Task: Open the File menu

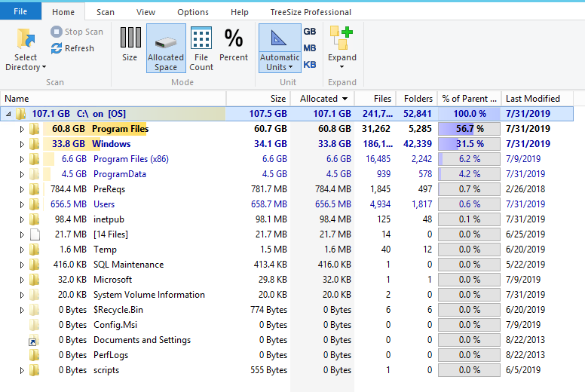Action: click(x=20, y=11)
